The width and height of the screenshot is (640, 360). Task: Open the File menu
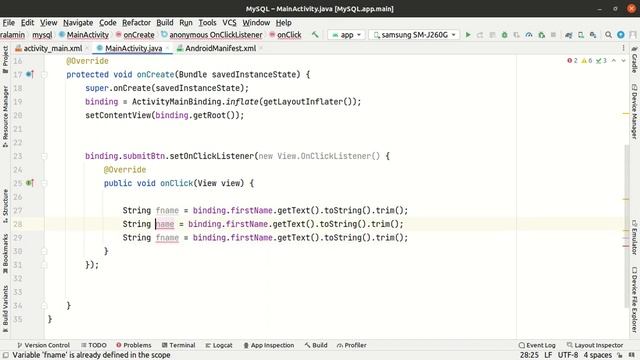click(x=9, y=22)
